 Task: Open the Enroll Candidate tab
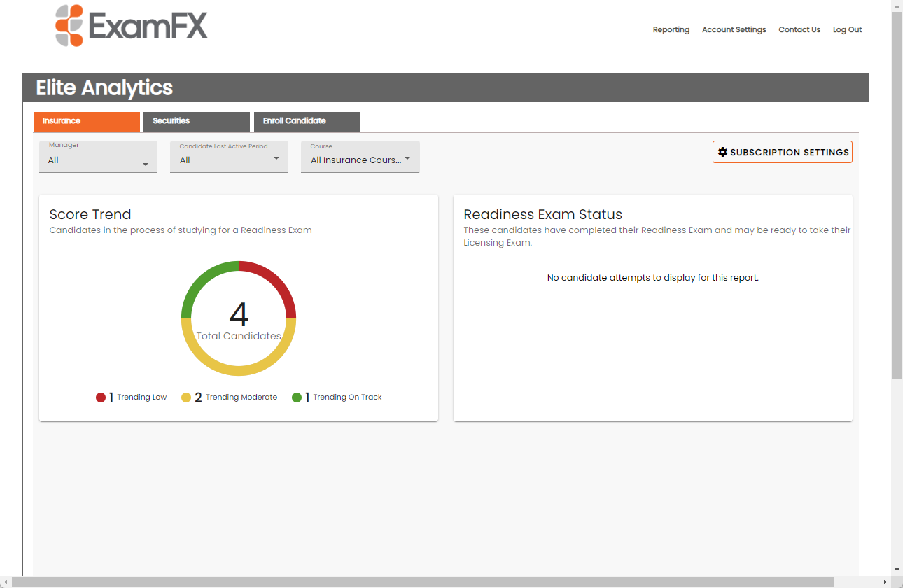(x=307, y=121)
